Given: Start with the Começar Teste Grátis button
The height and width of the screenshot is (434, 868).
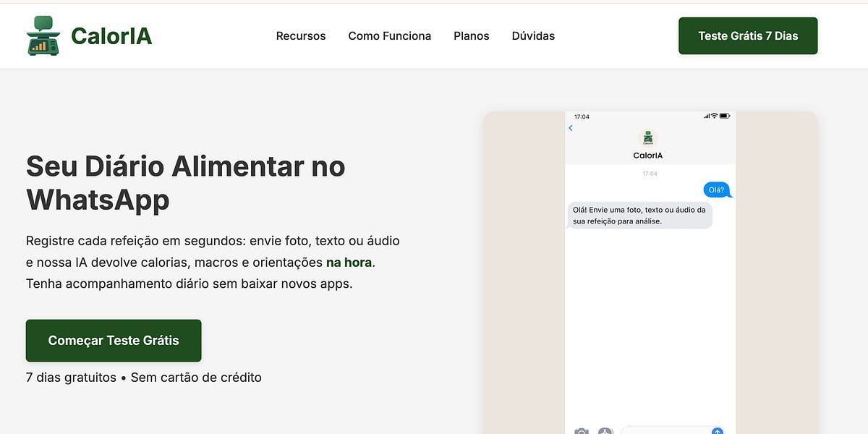Looking at the screenshot, I should pos(114,341).
